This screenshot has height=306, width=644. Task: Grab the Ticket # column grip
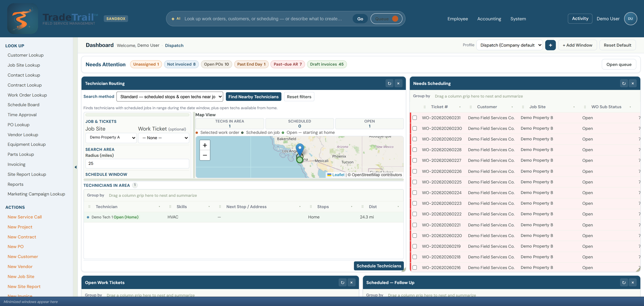tap(424, 107)
